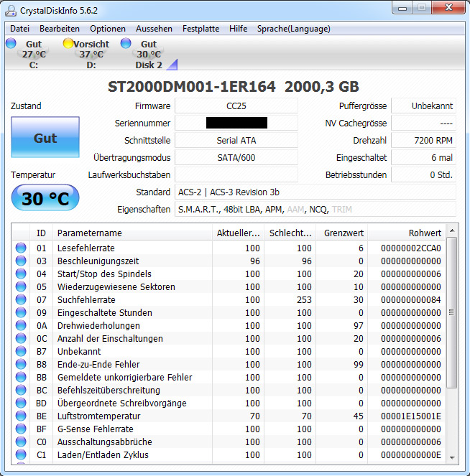
Task: Select the Suchfehlerrate worst value 253
Action: coord(304,300)
